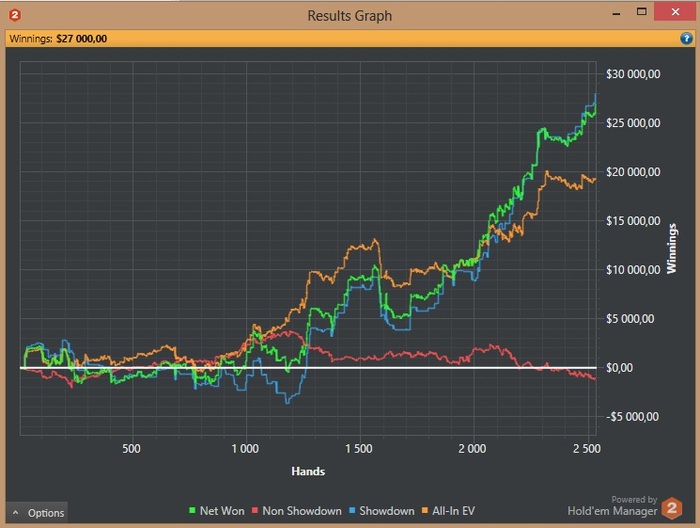Open the blue help question mark icon
The image size is (700, 528).
[x=686, y=38]
